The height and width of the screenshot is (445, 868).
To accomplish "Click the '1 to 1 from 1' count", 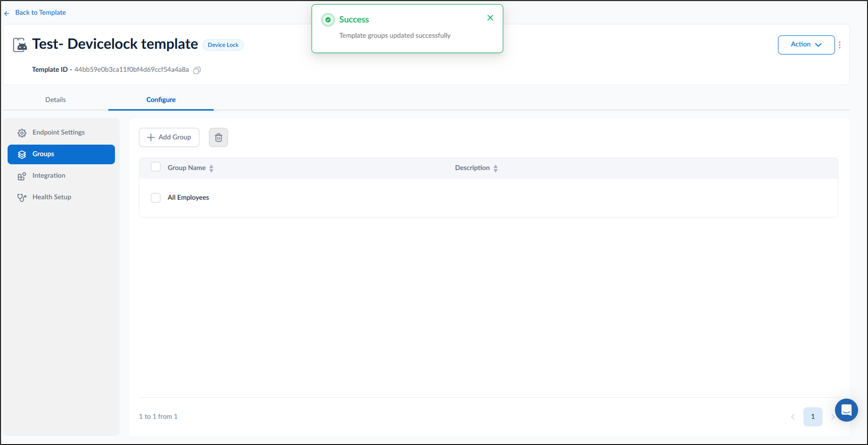I will [x=158, y=416].
